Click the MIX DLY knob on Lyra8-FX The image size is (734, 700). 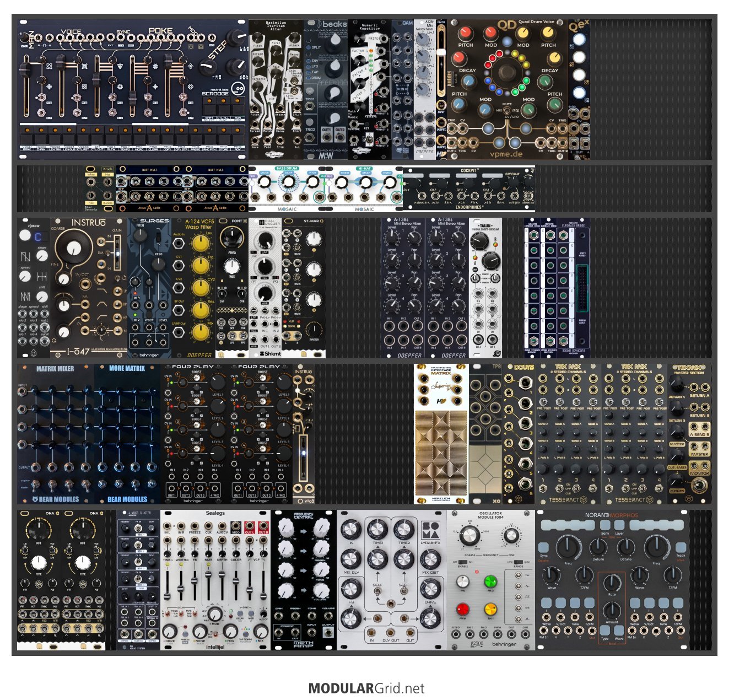pyautogui.click(x=351, y=558)
